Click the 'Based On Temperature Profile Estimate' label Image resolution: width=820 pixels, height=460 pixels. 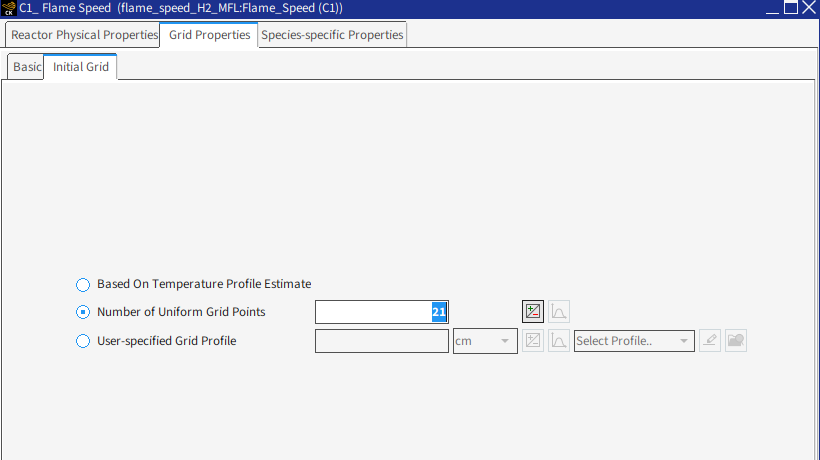click(204, 284)
